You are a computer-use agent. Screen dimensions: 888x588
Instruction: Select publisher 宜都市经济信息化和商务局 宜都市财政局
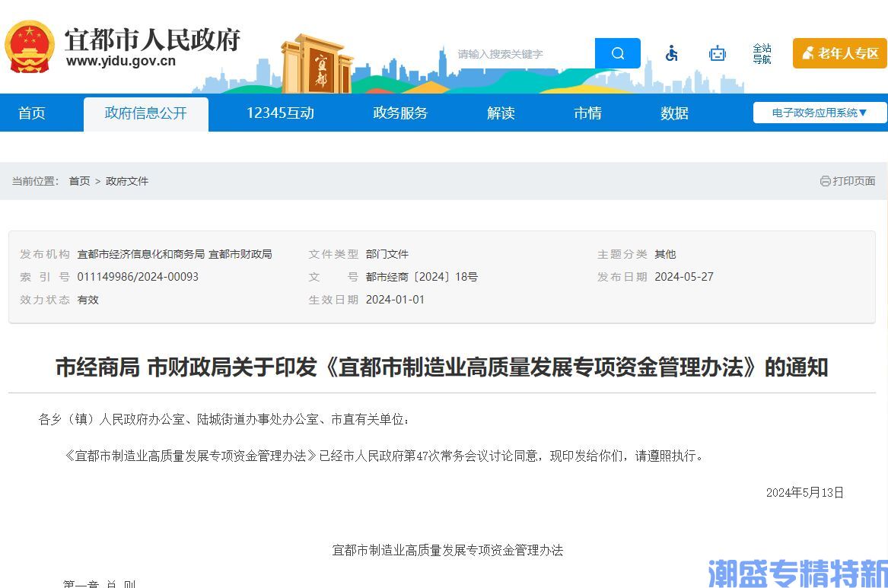[174, 254]
